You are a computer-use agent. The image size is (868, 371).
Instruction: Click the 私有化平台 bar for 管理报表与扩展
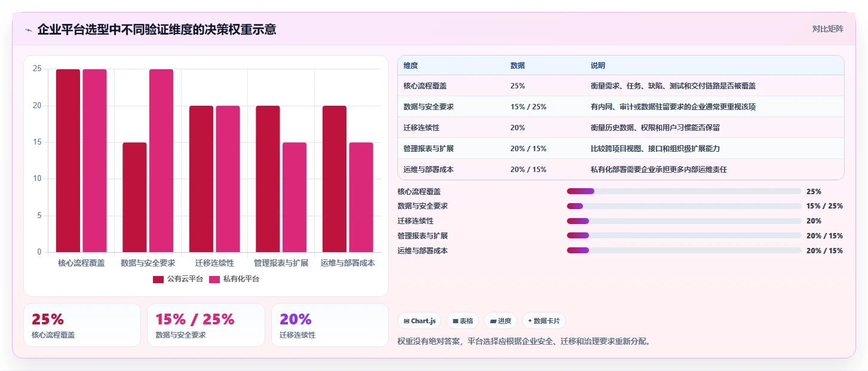295,197
